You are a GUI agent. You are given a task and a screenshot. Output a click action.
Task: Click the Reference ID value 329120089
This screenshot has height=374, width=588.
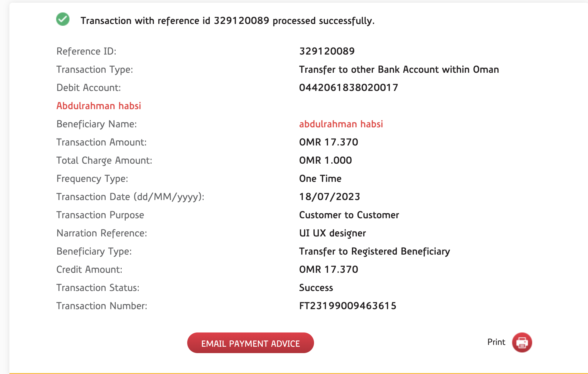pyautogui.click(x=327, y=51)
